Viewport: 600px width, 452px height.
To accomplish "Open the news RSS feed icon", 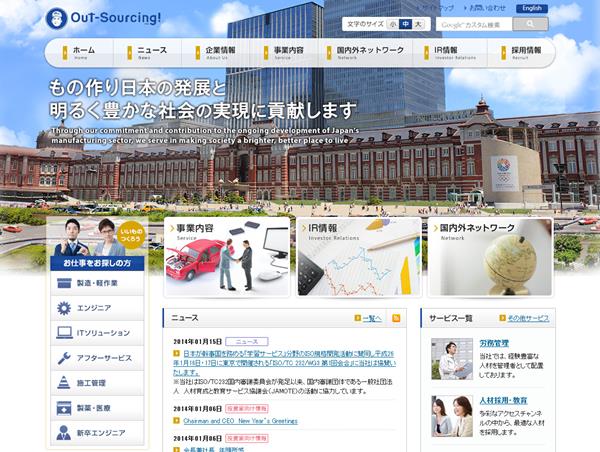I will point(395,318).
